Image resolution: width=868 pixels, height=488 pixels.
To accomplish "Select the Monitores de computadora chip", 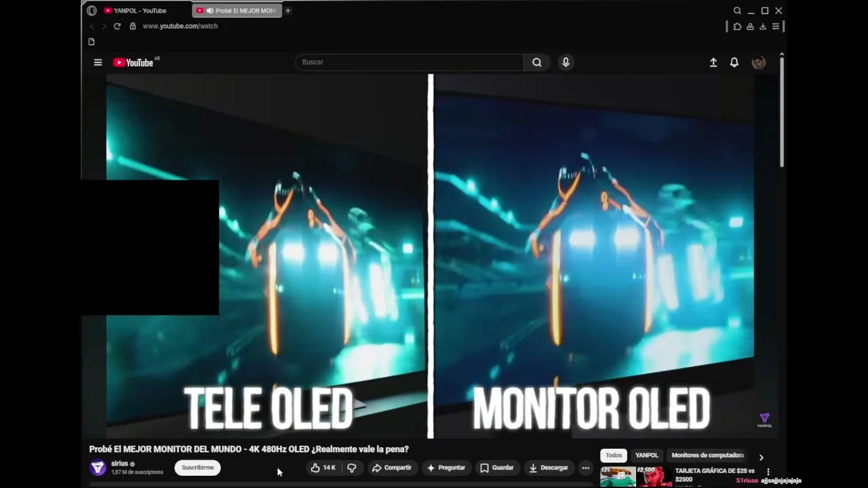I will pos(707,455).
